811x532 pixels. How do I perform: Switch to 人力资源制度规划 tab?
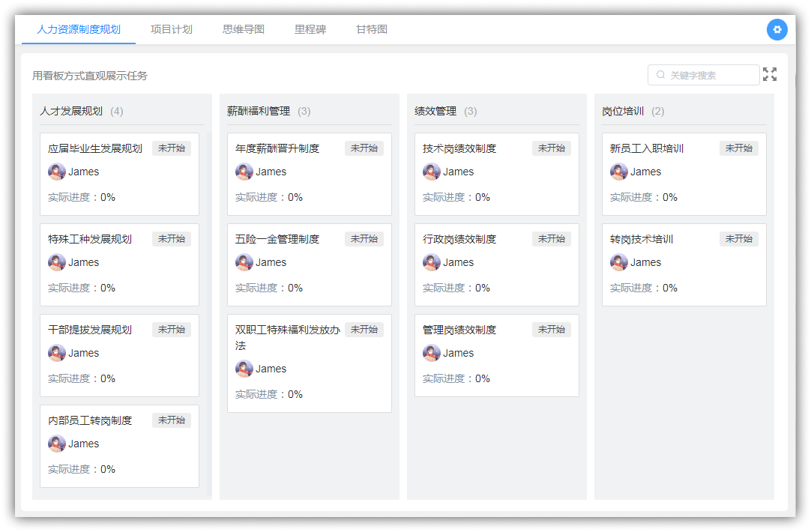click(79, 29)
